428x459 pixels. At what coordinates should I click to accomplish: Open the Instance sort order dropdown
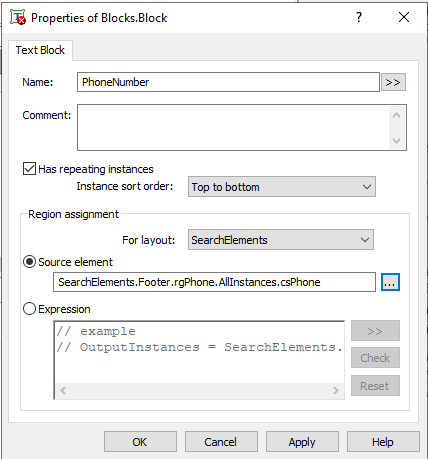click(x=282, y=187)
